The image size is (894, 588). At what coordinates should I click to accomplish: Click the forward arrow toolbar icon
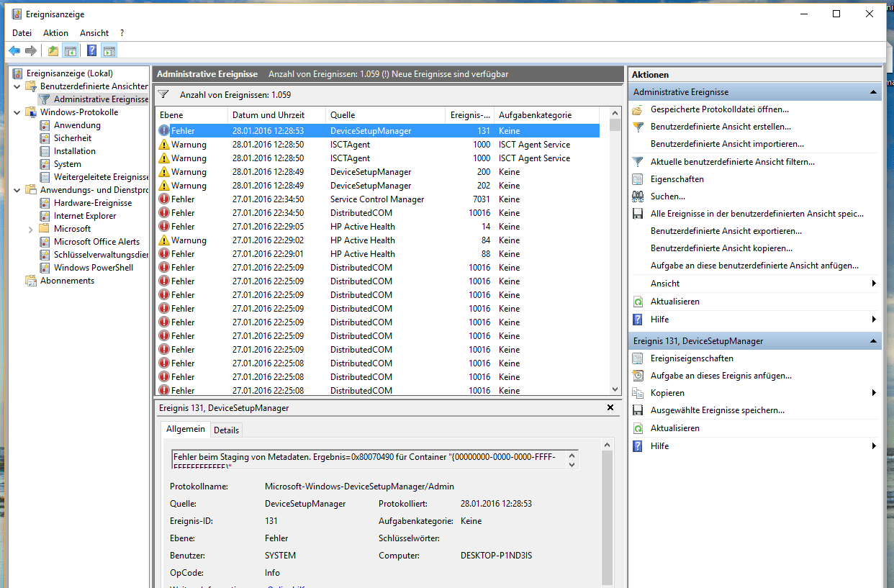pyautogui.click(x=30, y=50)
